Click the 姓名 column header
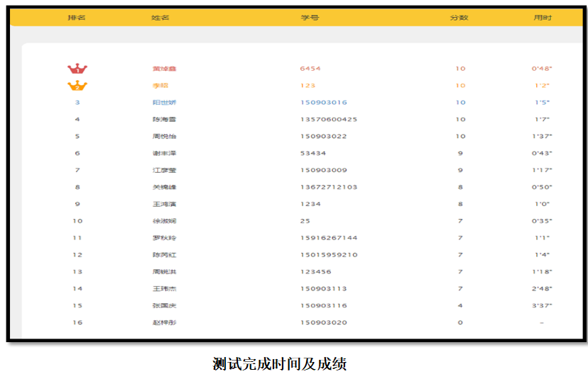 click(160, 18)
